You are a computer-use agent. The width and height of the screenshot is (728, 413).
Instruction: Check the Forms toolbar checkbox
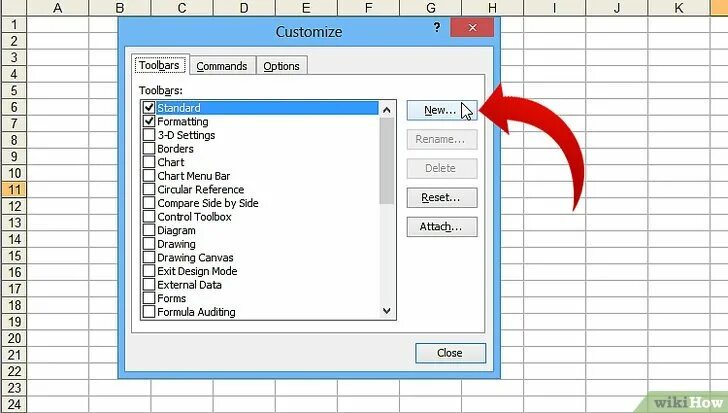point(149,298)
